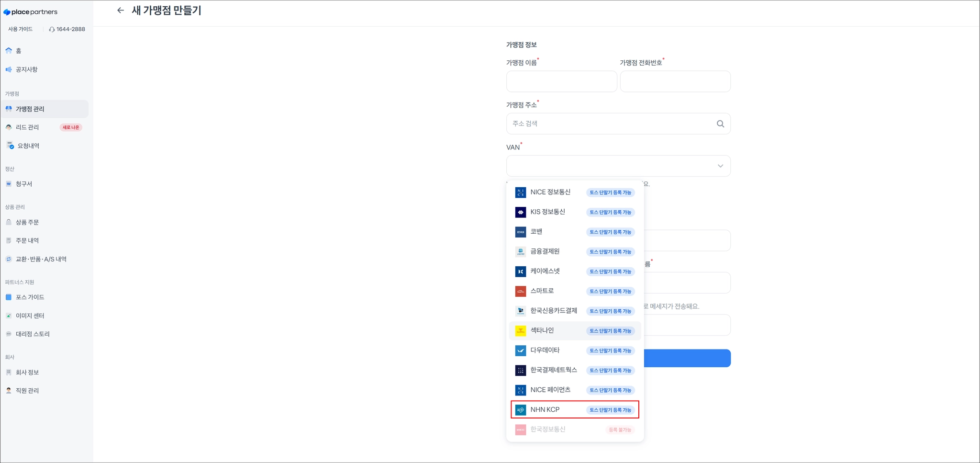Click the NICE 정보통신 logo icon
Viewport: 980px width, 463px height.
tap(521, 192)
